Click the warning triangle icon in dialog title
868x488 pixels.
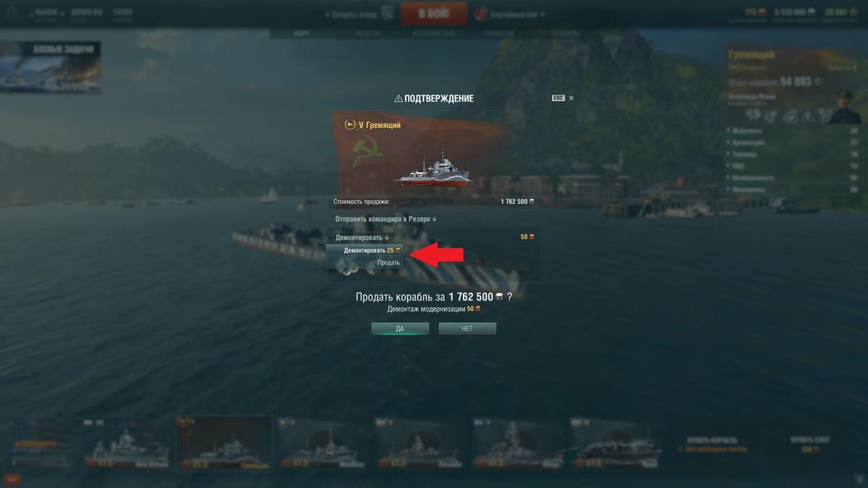398,98
